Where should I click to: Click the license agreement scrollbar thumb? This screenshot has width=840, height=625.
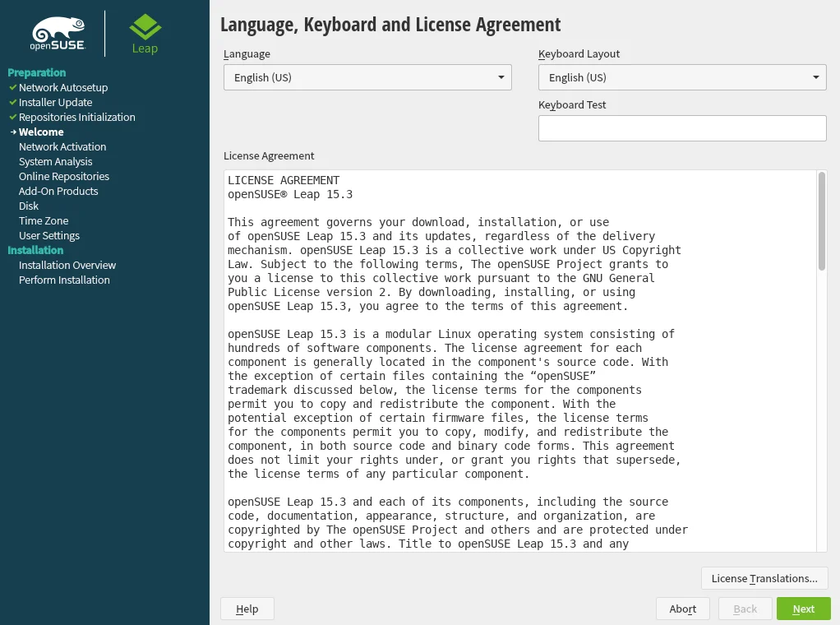821,221
